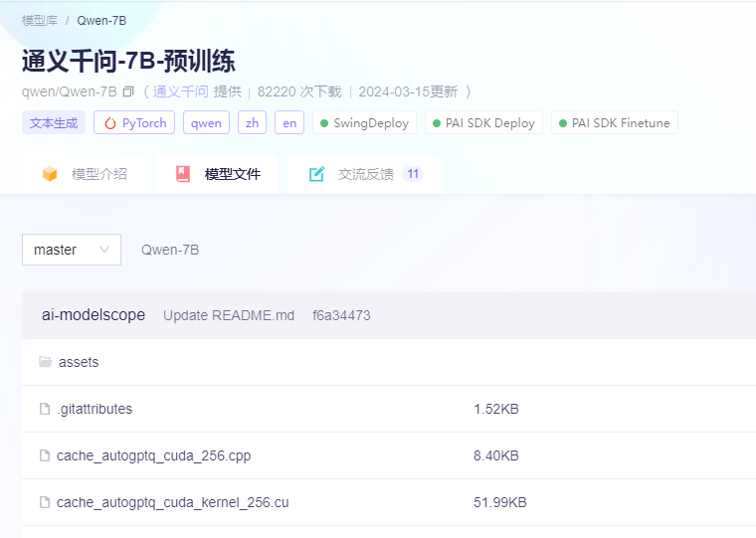
Task: Open the assets folder
Action: pyautogui.click(x=79, y=362)
